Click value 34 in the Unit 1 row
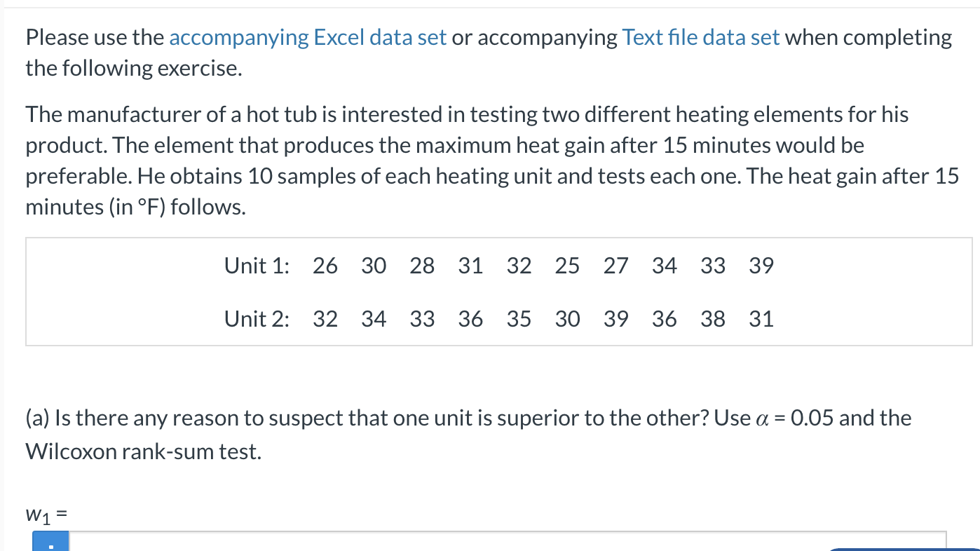Screen dimensions: 980x551 664,266
